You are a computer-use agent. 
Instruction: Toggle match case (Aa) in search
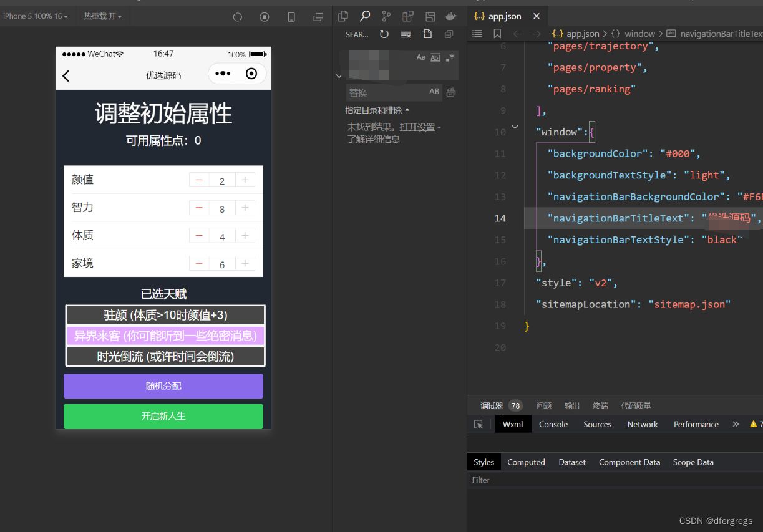[x=421, y=57]
